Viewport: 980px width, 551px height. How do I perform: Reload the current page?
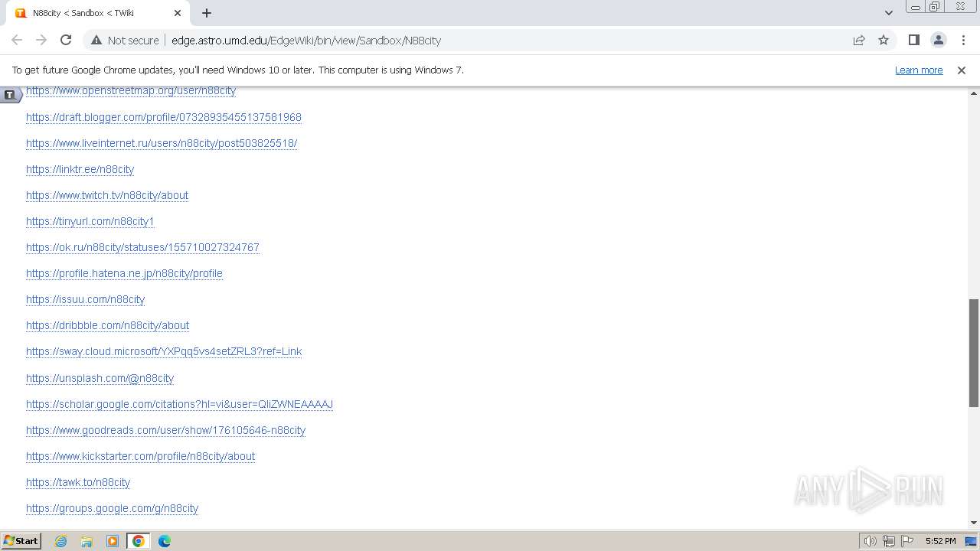(x=66, y=40)
